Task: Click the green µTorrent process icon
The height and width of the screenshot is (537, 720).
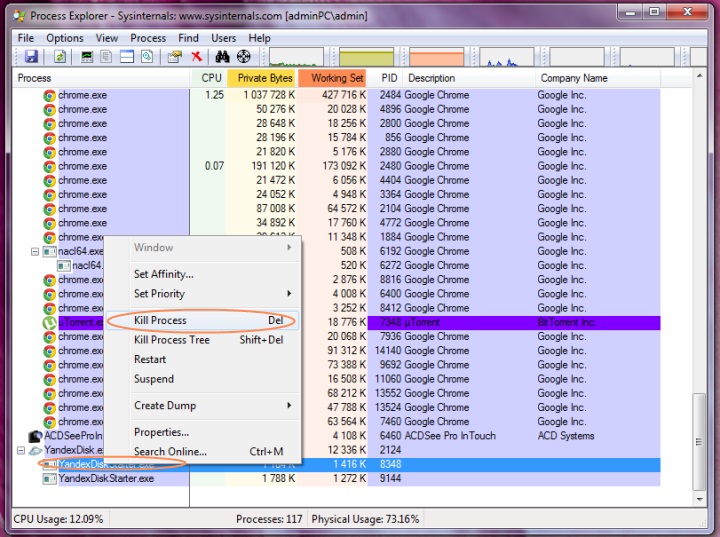Action: pyautogui.click(x=50, y=323)
